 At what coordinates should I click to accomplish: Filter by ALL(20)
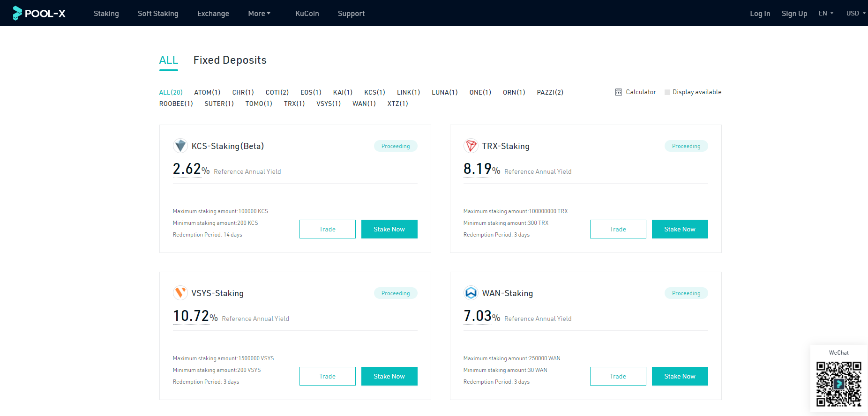click(x=171, y=92)
